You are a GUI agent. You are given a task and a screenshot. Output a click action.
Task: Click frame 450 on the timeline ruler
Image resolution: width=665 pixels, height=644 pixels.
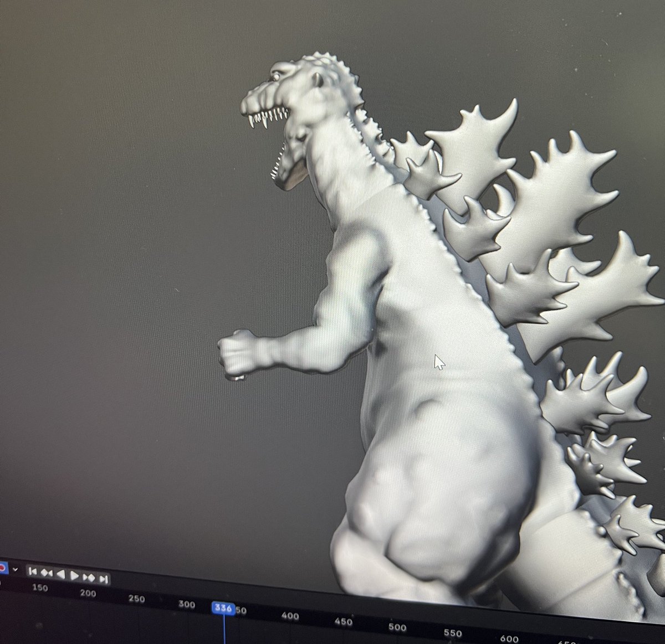click(343, 621)
